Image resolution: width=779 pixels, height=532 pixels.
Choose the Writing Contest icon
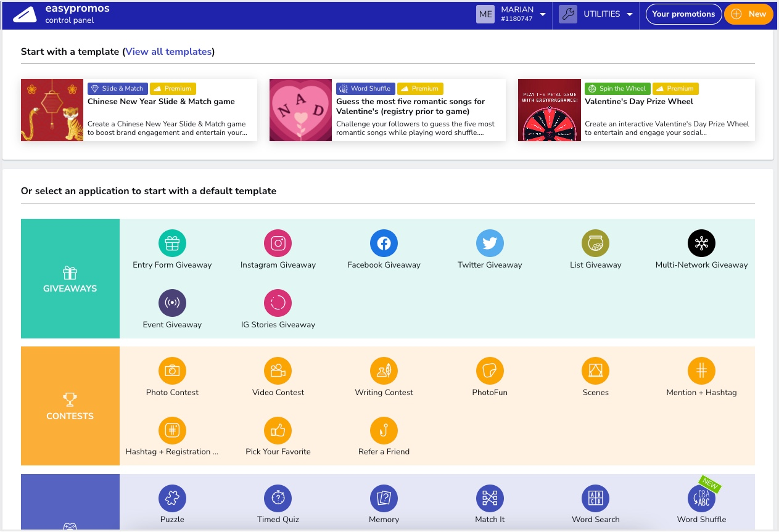click(x=384, y=371)
